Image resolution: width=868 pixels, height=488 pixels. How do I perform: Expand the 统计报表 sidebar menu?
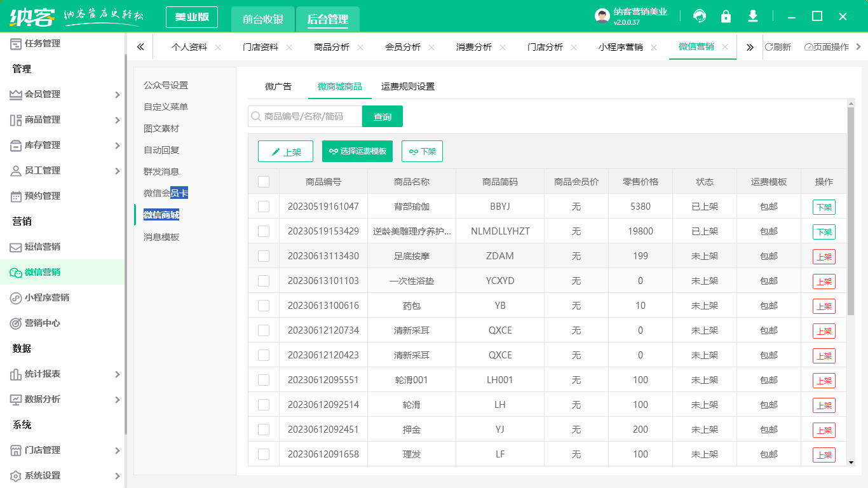117,374
